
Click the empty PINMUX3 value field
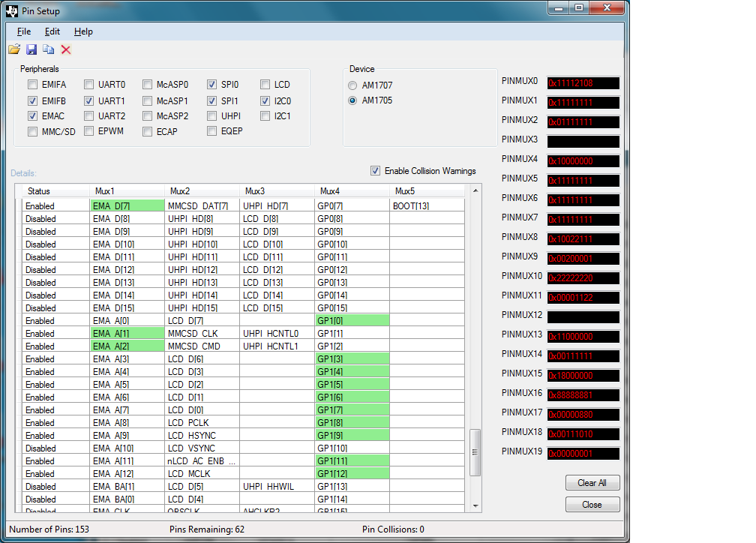(x=583, y=141)
